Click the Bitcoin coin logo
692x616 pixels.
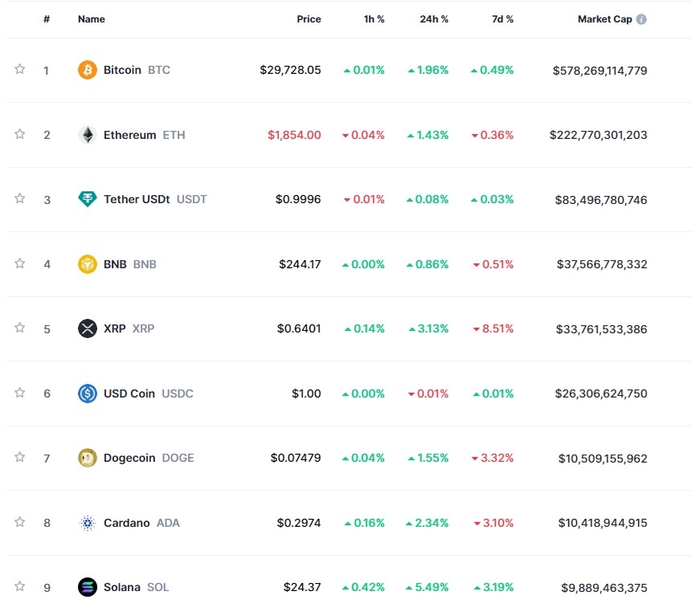point(87,70)
